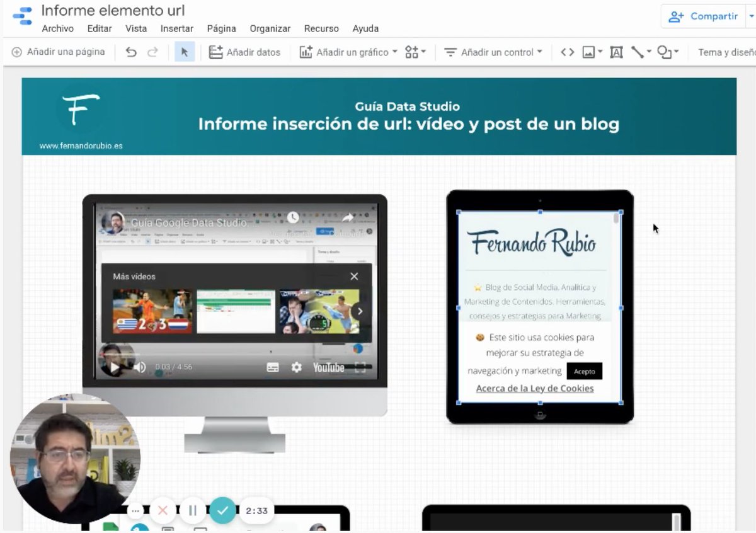Open the Ayuda menu

[365, 28]
